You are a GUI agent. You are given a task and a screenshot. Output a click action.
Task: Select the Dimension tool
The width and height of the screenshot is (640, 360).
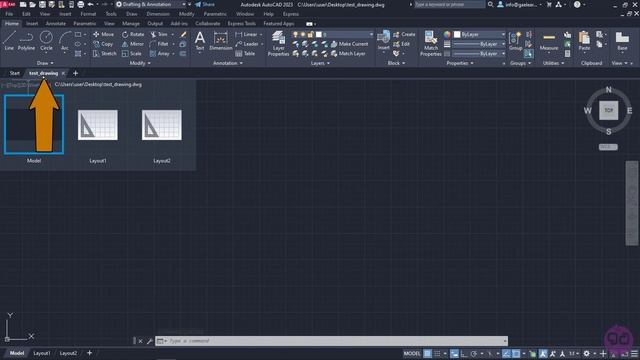click(x=221, y=41)
